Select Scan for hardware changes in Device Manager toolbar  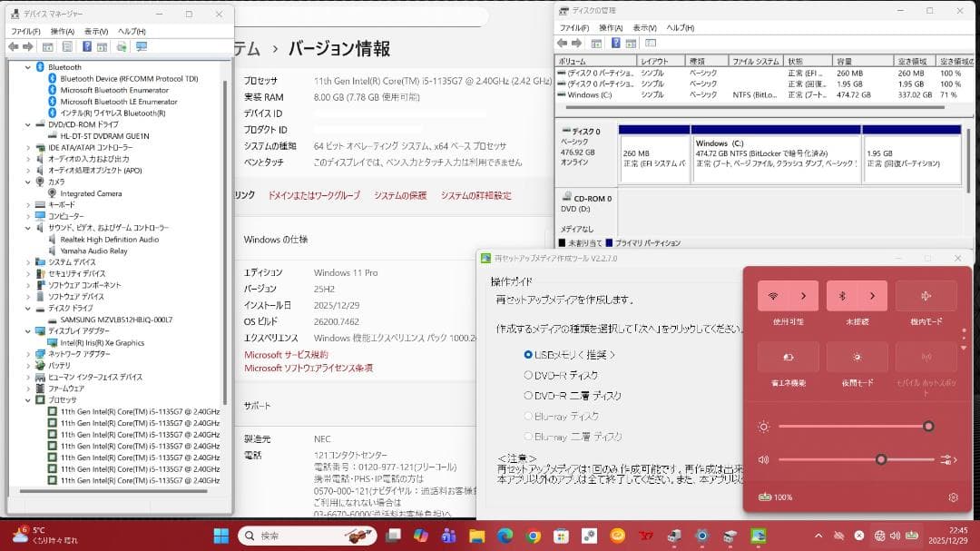[x=122, y=46]
